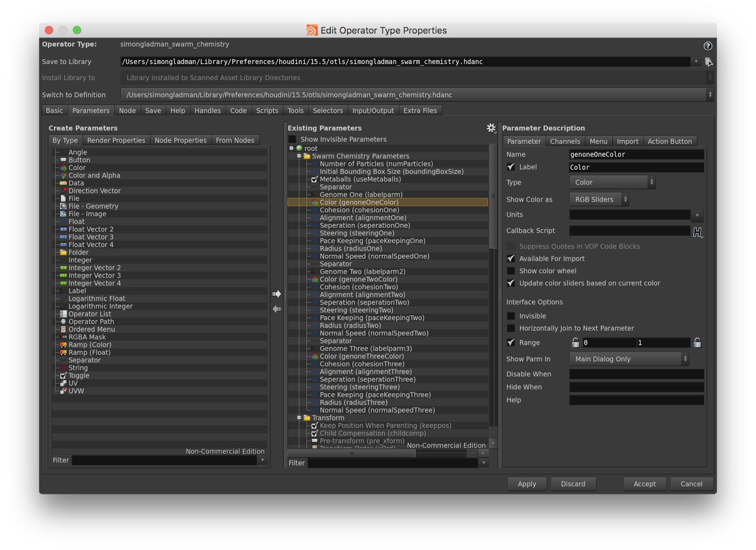
Task: Open the Extra Files tab
Action: (x=420, y=111)
